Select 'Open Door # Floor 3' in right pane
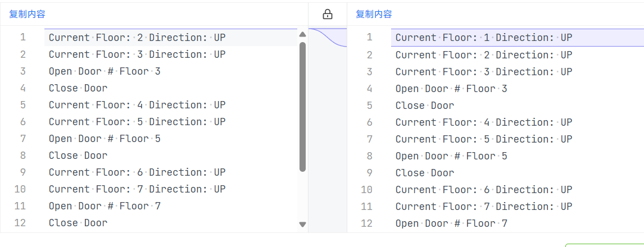 coord(451,89)
